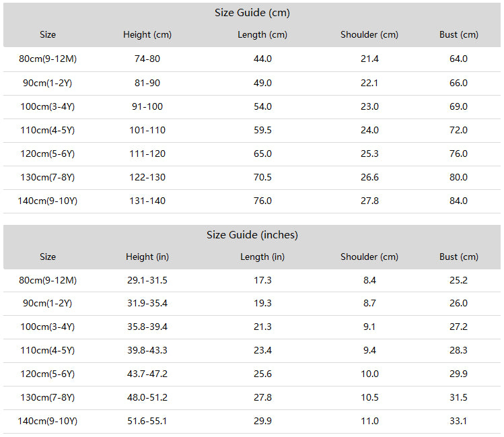Image resolution: width=504 pixels, height=437 pixels.
Task: Select the 80cm(9-12M) row in the cm table
Action: coord(252,59)
